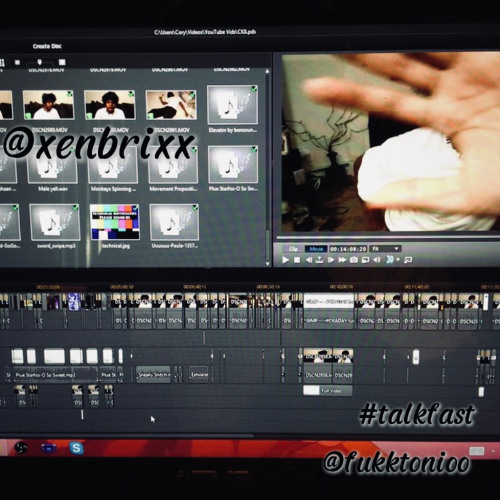Open the Skype icon in the taskbar
Screen dimensions: 500x500
76,448
